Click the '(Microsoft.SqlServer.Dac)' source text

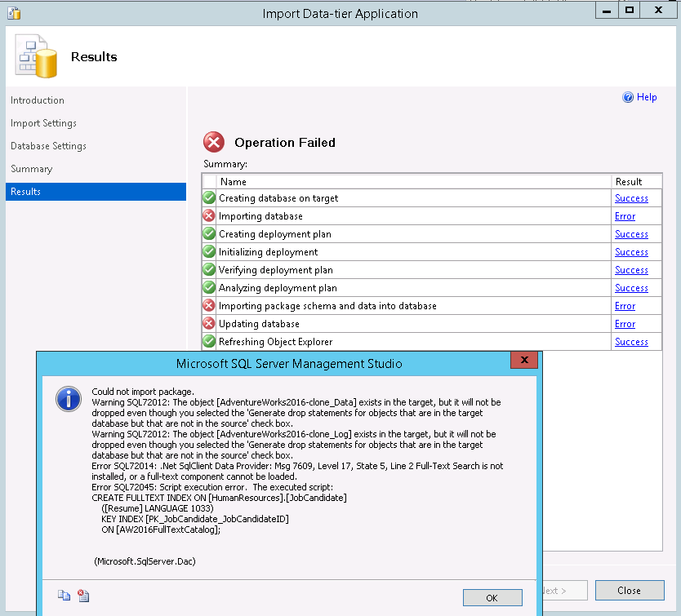[x=145, y=561]
